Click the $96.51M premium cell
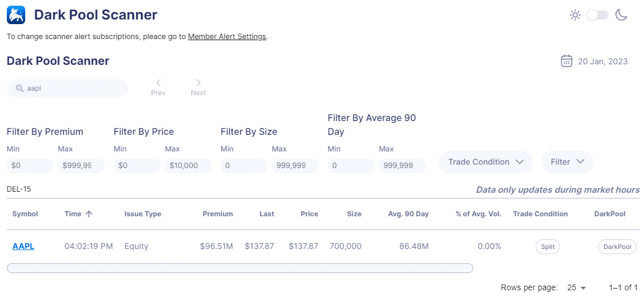Screen dimensions: 644x296 click(217, 246)
